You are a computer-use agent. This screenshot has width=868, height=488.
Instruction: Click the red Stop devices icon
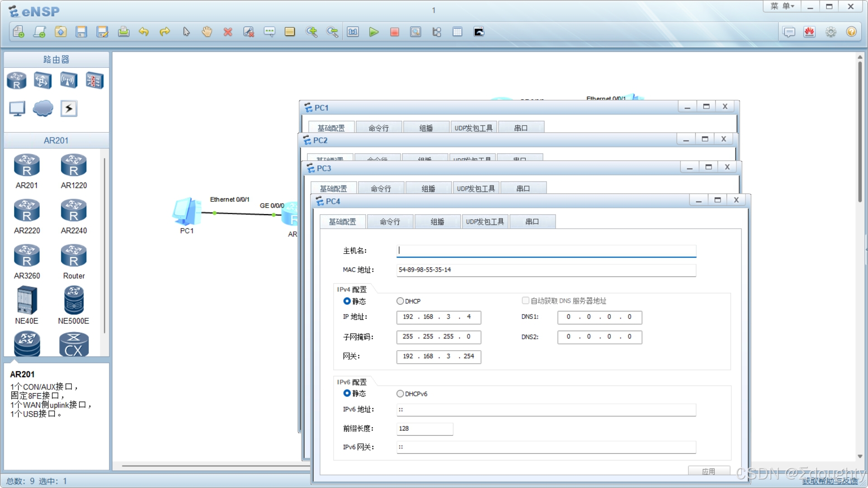pos(395,32)
